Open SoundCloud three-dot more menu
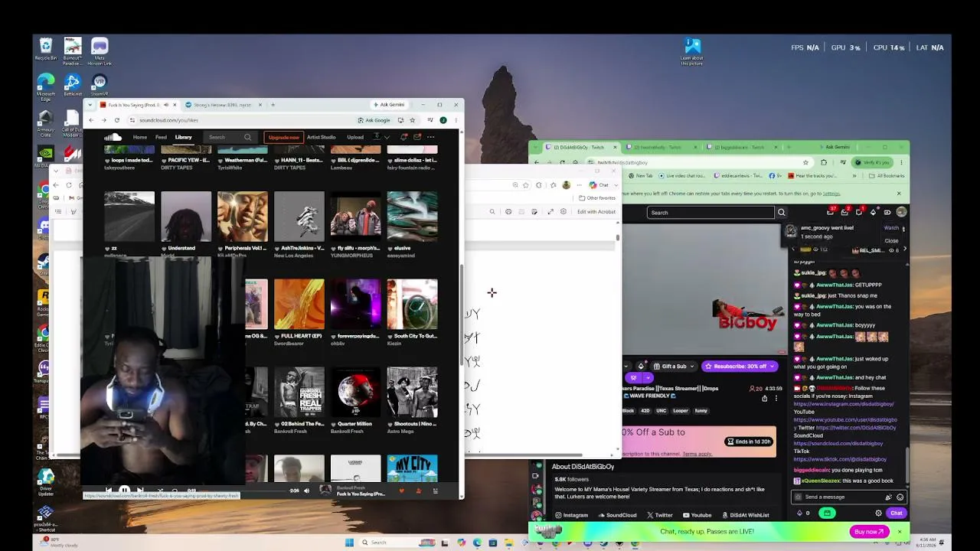Image resolution: width=980 pixels, height=551 pixels. (x=431, y=137)
